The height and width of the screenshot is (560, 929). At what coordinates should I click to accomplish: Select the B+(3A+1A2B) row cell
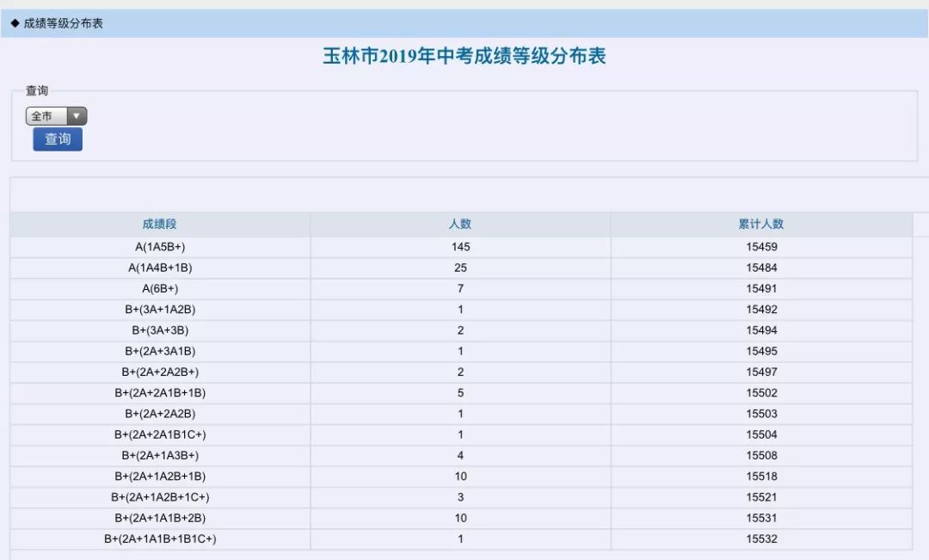point(160,310)
